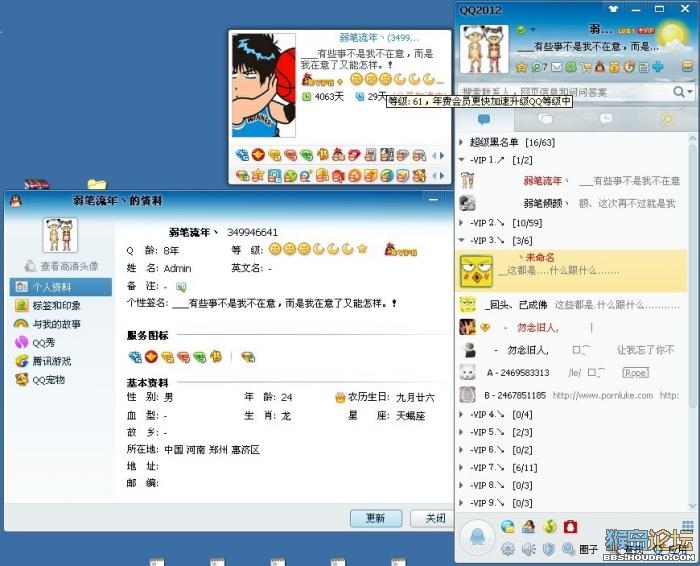The height and width of the screenshot is (566, 700).
Task: Select the highlighted contact 未命名
Action: point(571,271)
